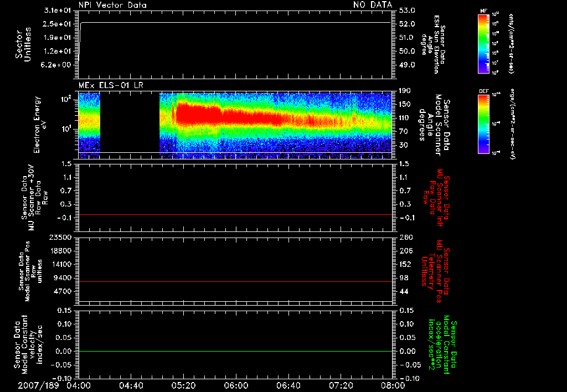
Task: Click the '49.0' elevation angle value
Action: [407, 65]
